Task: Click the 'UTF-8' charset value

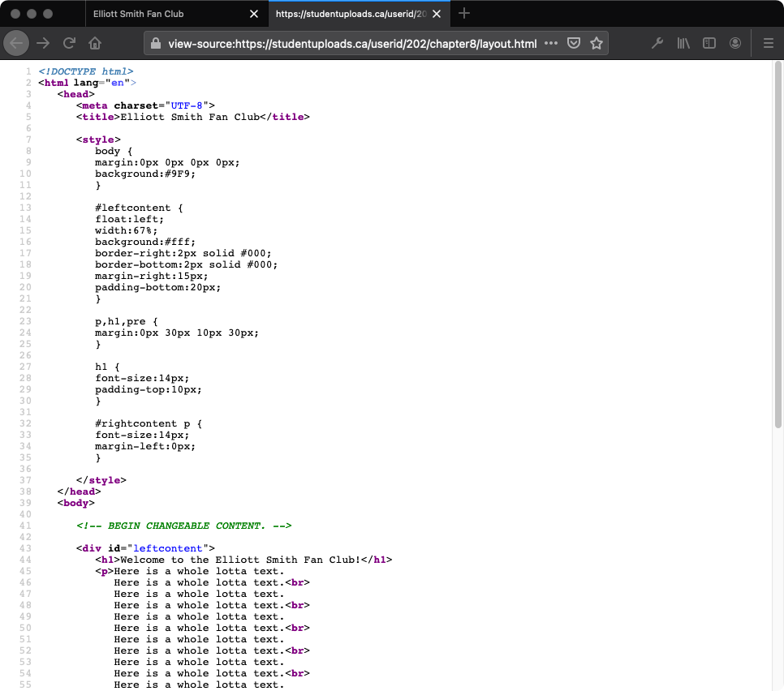Action: (x=187, y=105)
